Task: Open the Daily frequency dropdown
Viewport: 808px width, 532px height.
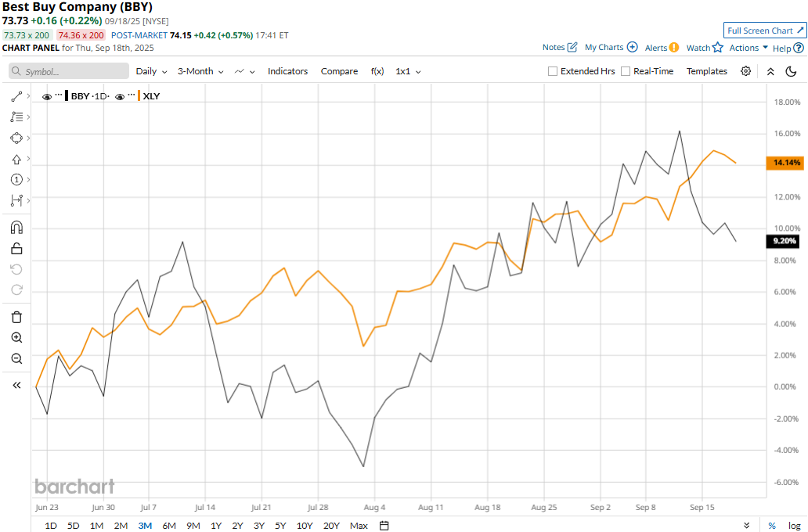Action: 152,71
